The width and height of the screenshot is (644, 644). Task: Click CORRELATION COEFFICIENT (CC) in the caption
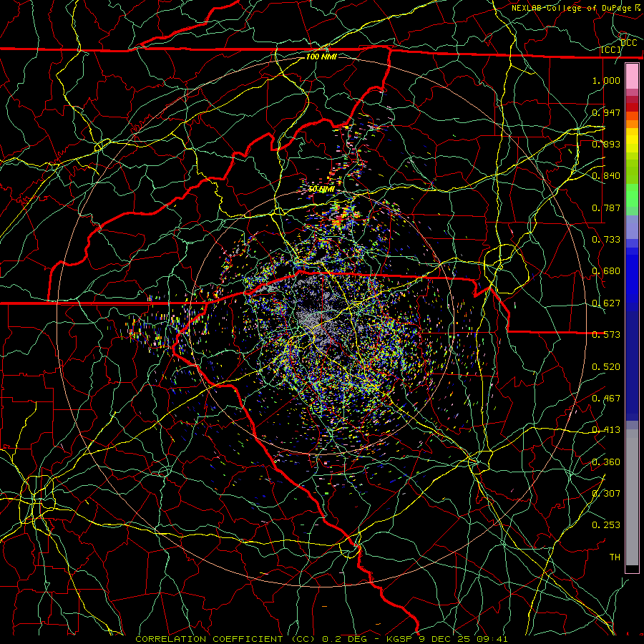pyautogui.click(x=225, y=639)
